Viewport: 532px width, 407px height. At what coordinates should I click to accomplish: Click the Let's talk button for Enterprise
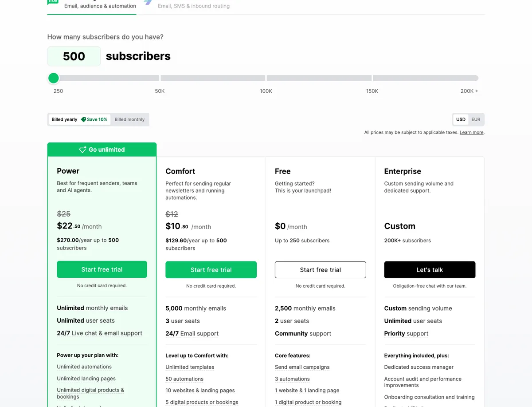point(430,270)
